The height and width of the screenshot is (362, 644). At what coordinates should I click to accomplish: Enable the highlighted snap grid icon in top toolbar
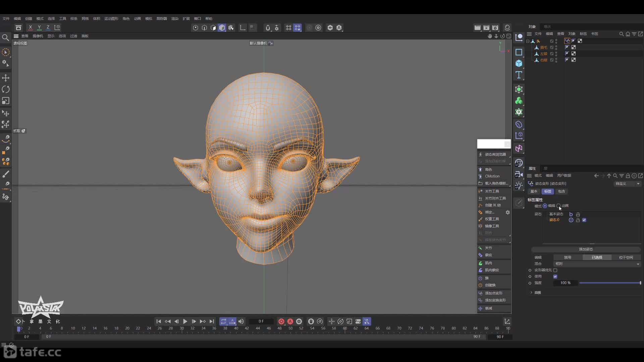[x=298, y=28]
